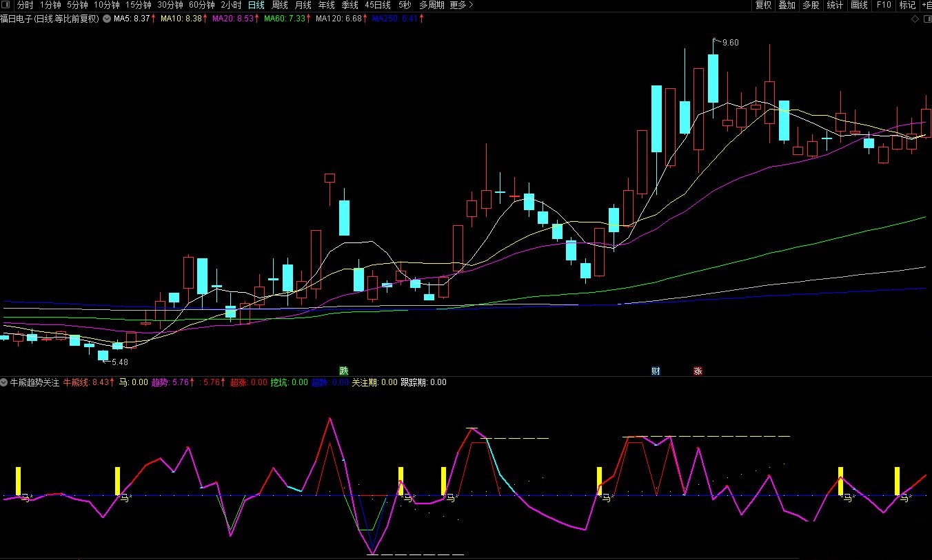Toggle 复权 price adjustment
This screenshot has width=932, height=560.
[763, 5]
